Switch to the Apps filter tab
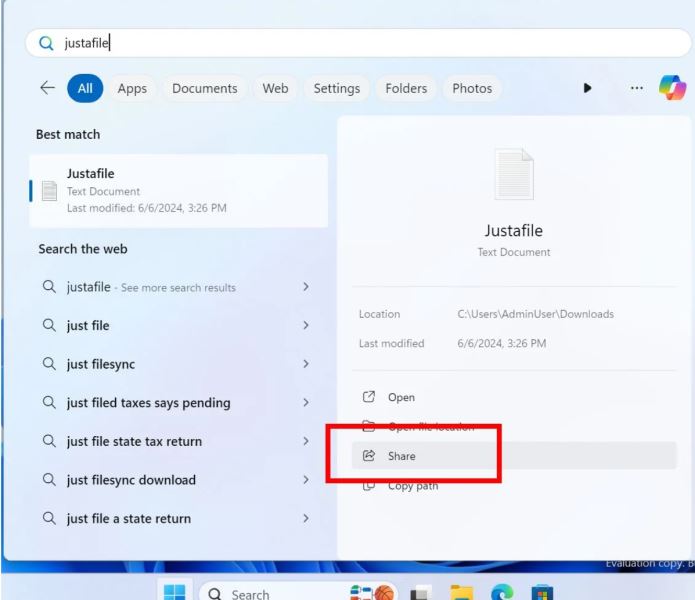 [132, 88]
